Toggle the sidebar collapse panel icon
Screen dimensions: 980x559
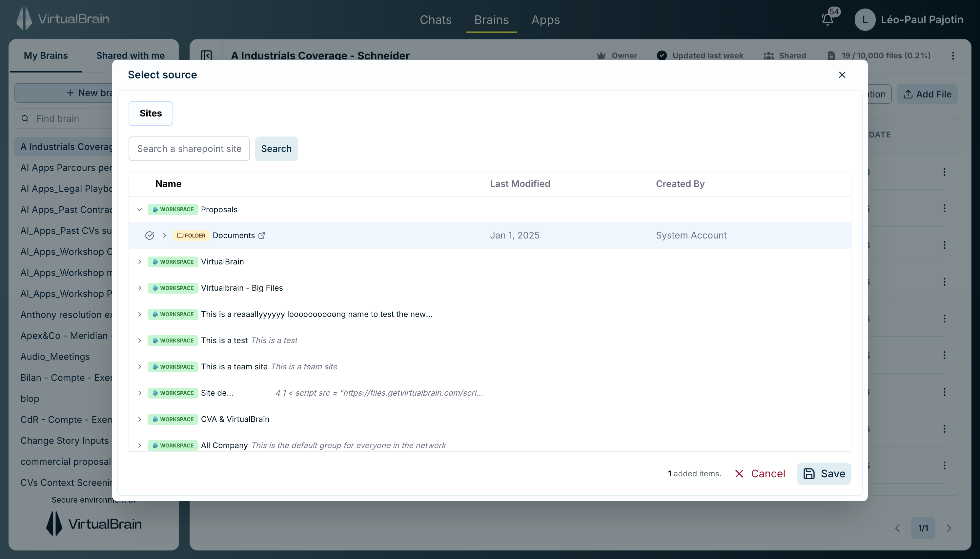tap(206, 56)
